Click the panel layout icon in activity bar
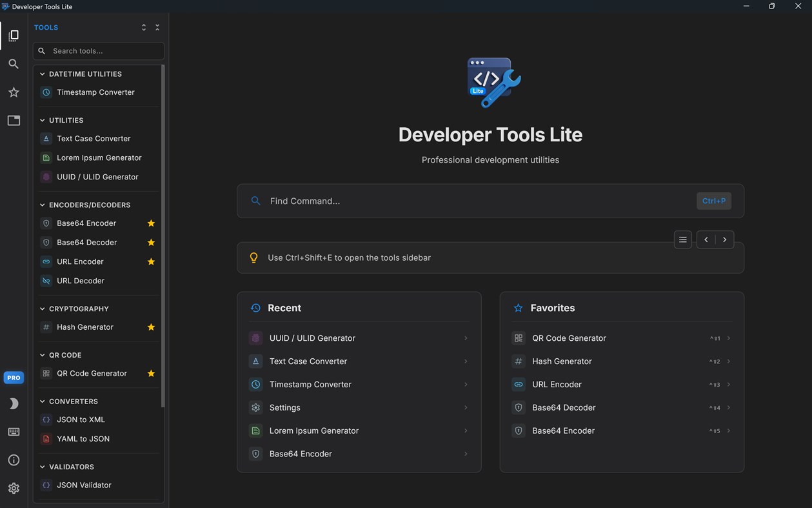Screen dimensions: 812x508 (14, 121)
